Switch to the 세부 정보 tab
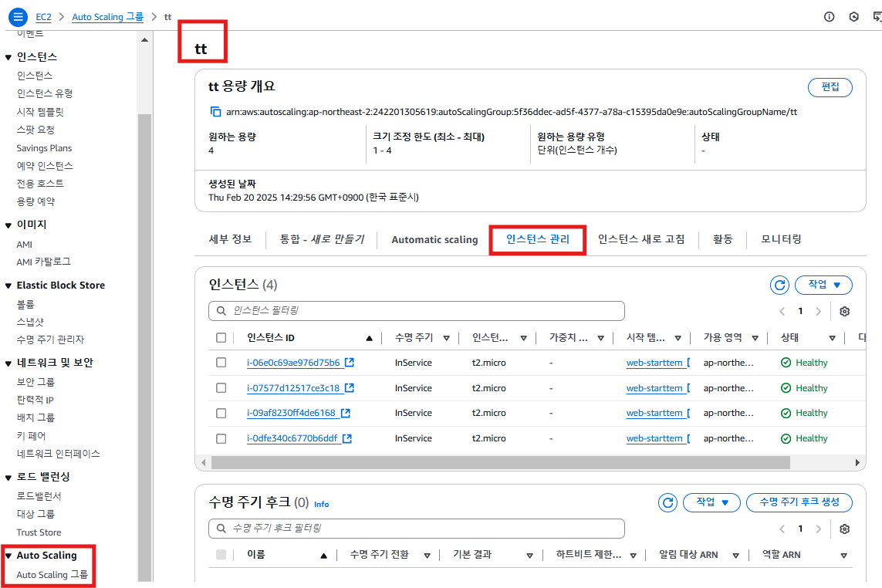This screenshot has width=882, height=588. click(230, 239)
